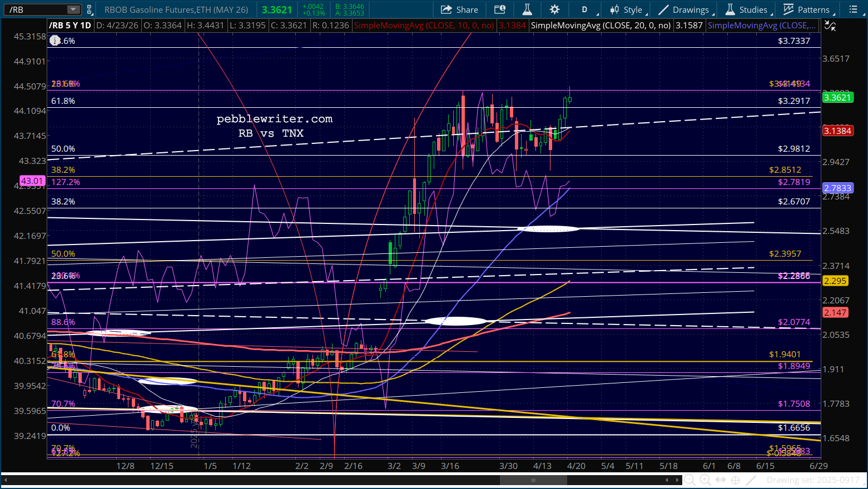The image size is (868, 489).
Task: Click the $1.7508 Fibonacci level label
Action: [x=794, y=403]
